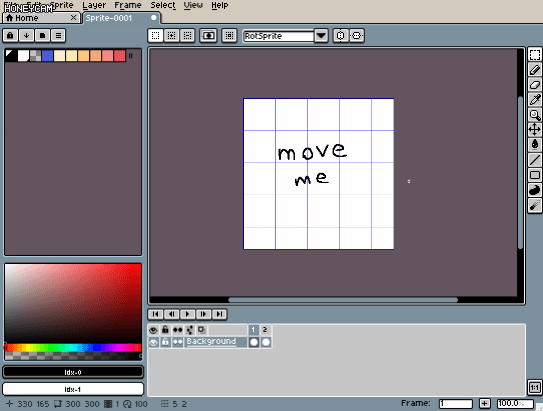Click the Idx-0 foreground color bar
This screenshot has width=543, height=411.
(x=73, y=372)
